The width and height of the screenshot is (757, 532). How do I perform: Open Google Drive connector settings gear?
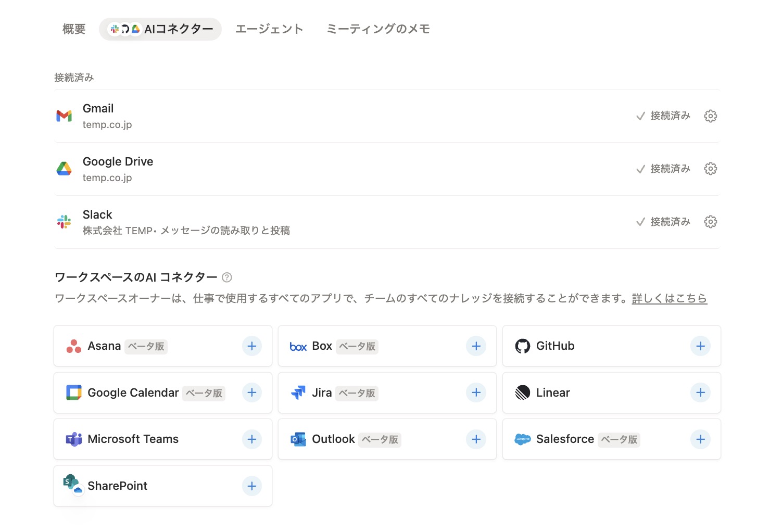click(710, 169)
